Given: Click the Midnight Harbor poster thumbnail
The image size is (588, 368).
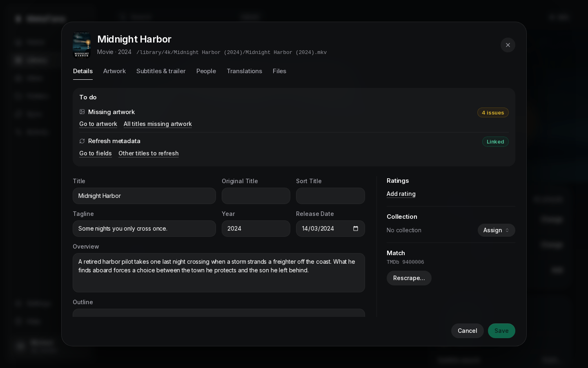Looking at the screenshot, I should (x=82, y=45).
